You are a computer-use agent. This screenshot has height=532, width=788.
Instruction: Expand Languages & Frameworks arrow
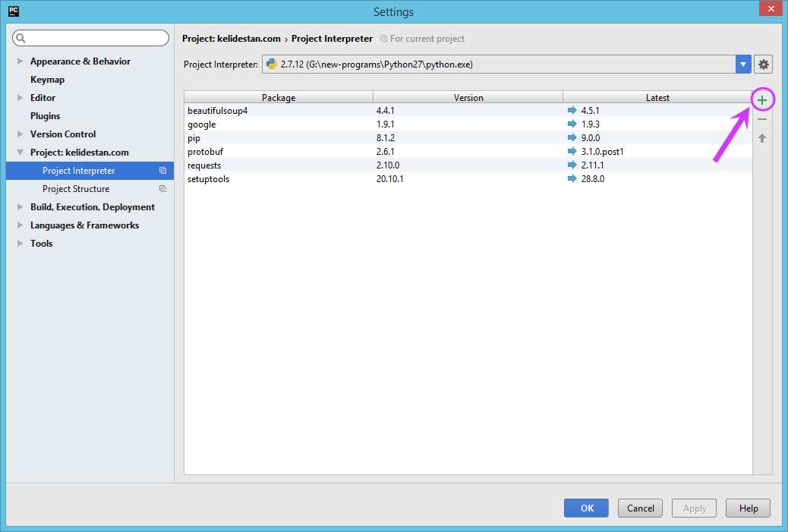[20, 225]
